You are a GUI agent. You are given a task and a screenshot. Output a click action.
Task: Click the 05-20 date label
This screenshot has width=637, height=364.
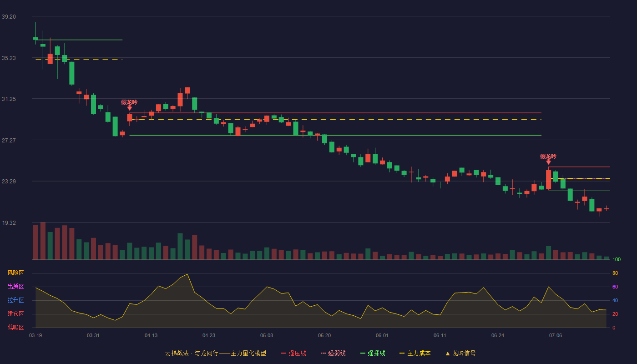(324, 335)
